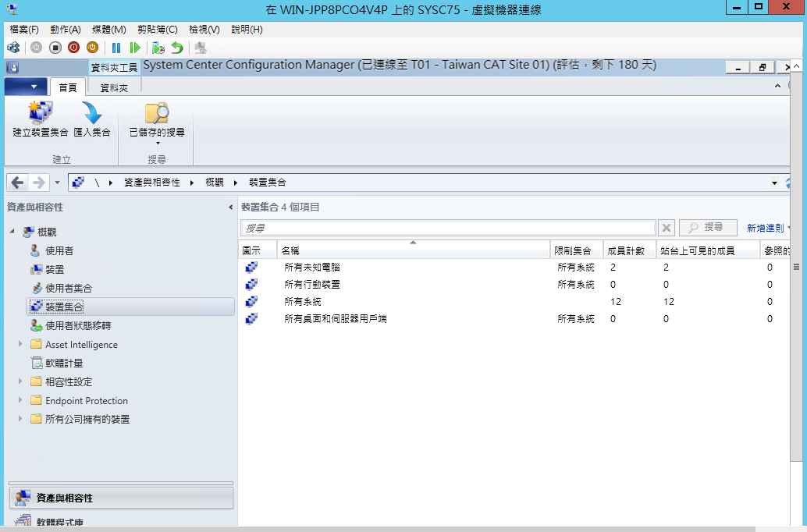Collapse the navigation pane with arrow
Viewport: 807px width, 532px height.
tap(230, 207)
